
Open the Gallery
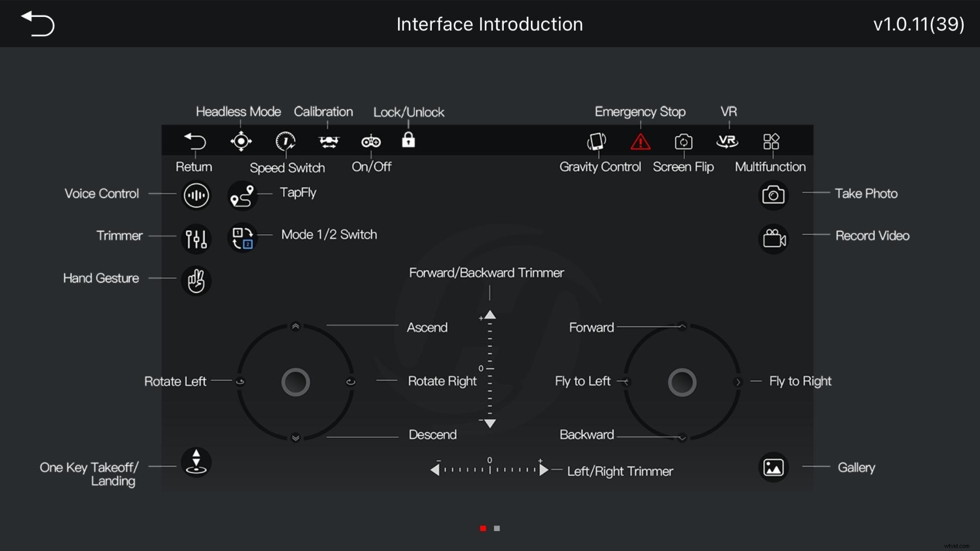pos(774,467)
